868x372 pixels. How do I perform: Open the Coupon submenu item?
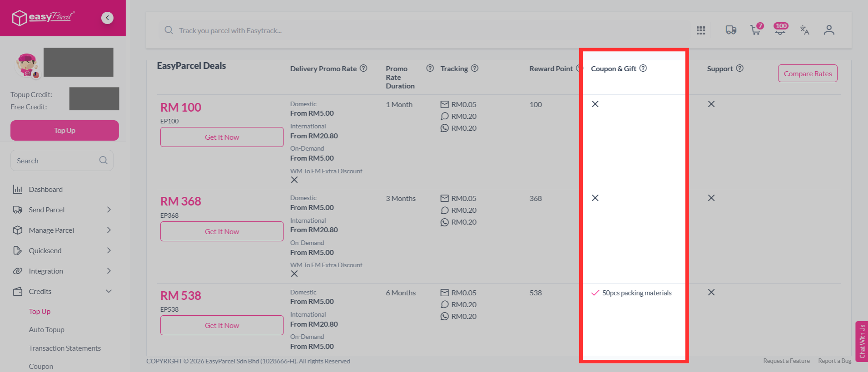[x=41, y=366]
